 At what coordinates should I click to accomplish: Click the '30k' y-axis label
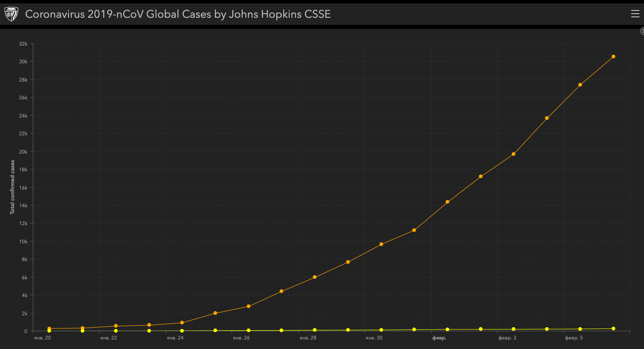coord(24,62)
